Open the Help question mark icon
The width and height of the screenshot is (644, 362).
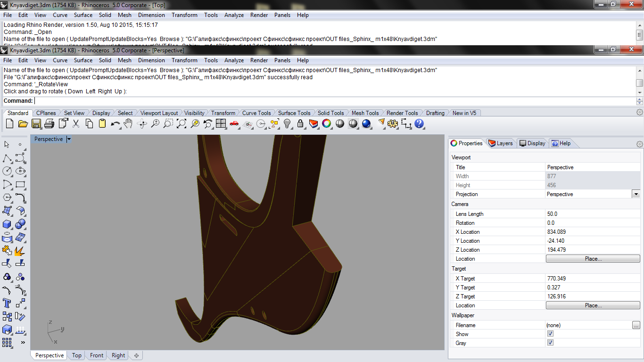click(419, 123)
